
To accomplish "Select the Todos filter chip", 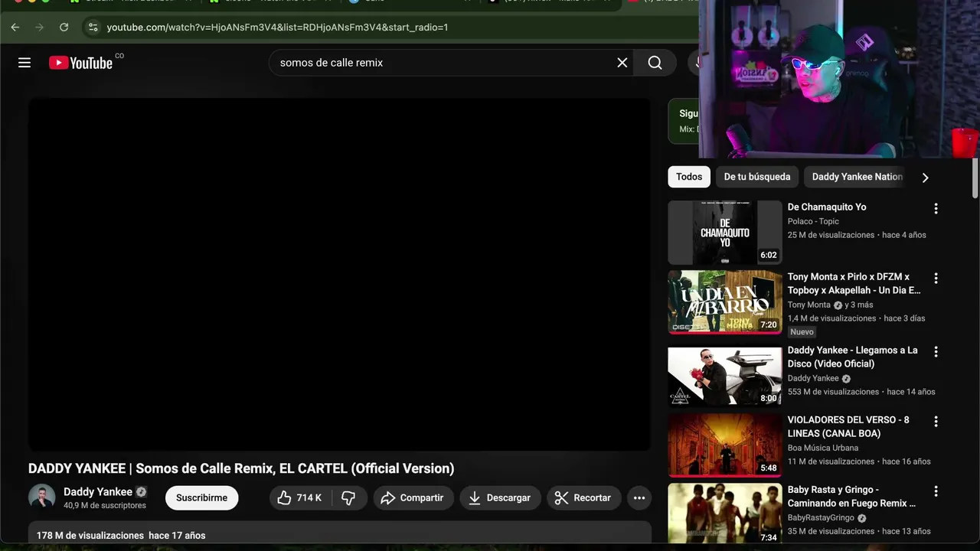I will coord(689,177).
